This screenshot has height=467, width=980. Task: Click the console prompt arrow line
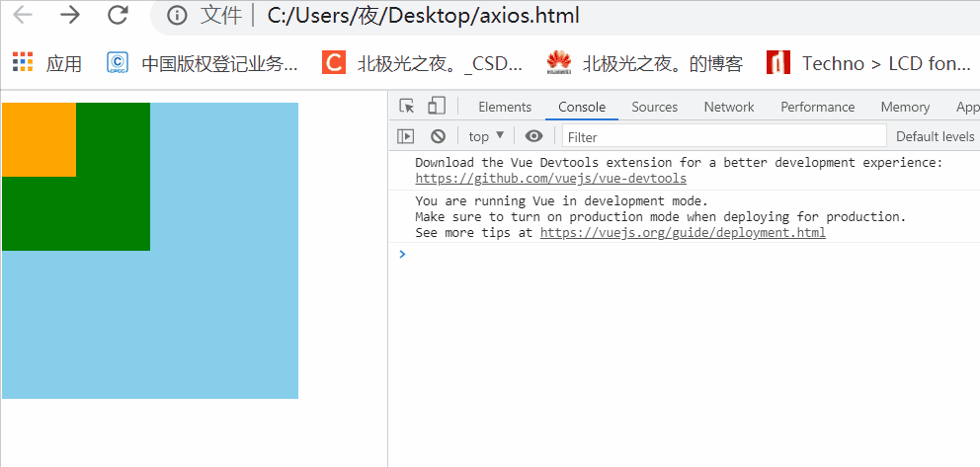click(x=685, y=254)
